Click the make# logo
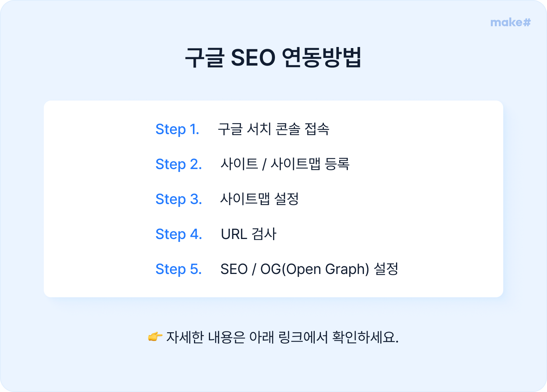 (511, 23)
